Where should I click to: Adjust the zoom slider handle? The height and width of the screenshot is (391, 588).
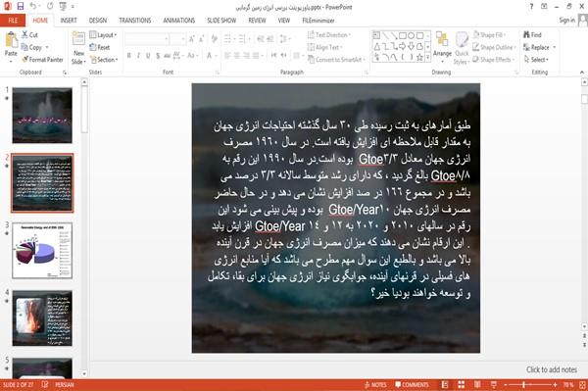pyautogui.click(x=523, y=384)
